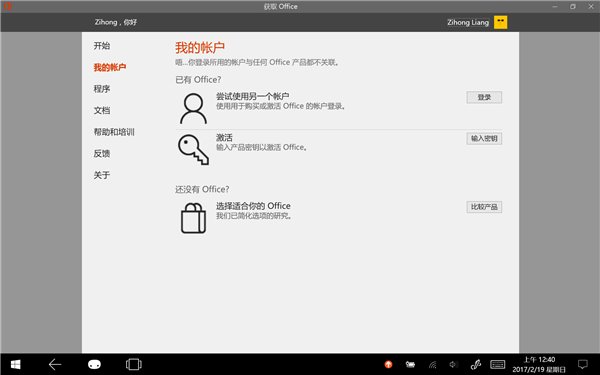This screenshot has height=375, width=600.
Task: Click the Office logo in title bar
Action: tap(7, 7)
